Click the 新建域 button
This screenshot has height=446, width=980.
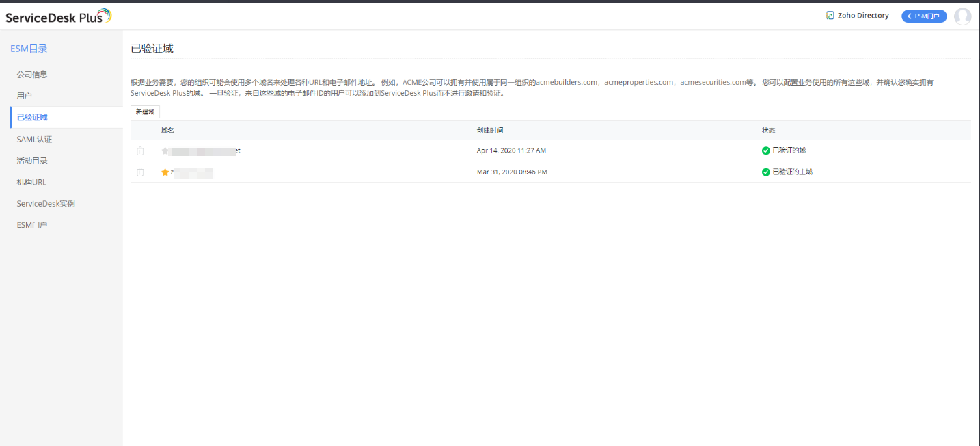(x=145, y=112)
